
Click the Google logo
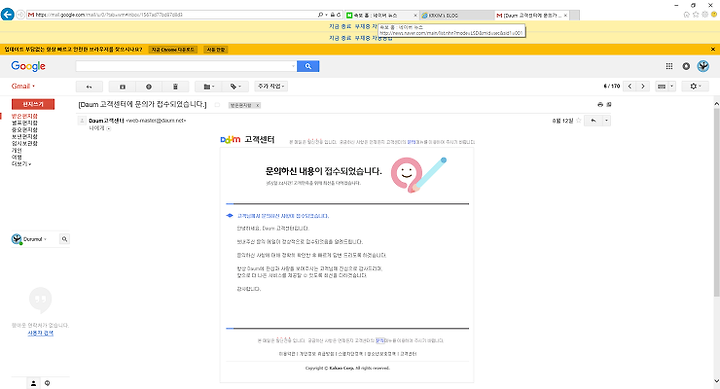(x=28, y=66)
